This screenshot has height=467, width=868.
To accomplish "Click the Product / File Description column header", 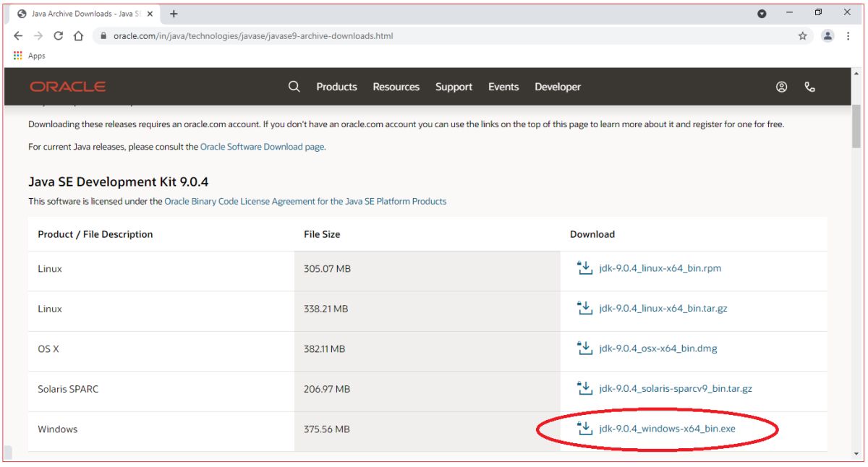I will [95, 234].
